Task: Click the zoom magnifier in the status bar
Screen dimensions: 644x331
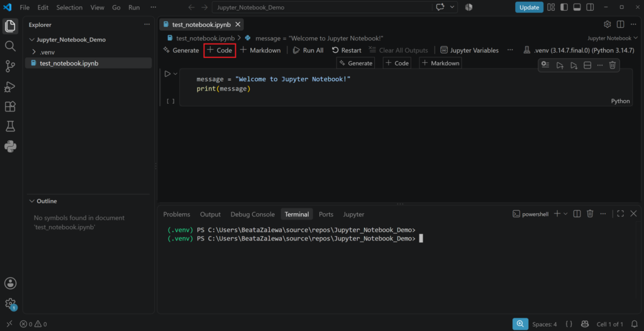Action: [520, 324]
